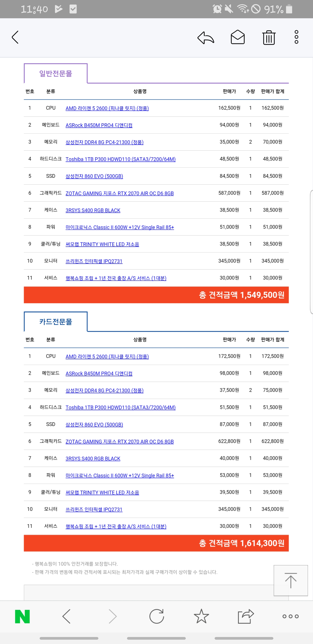Open the three-dot more options menu

pyautogui.click(x=296, y=37)
